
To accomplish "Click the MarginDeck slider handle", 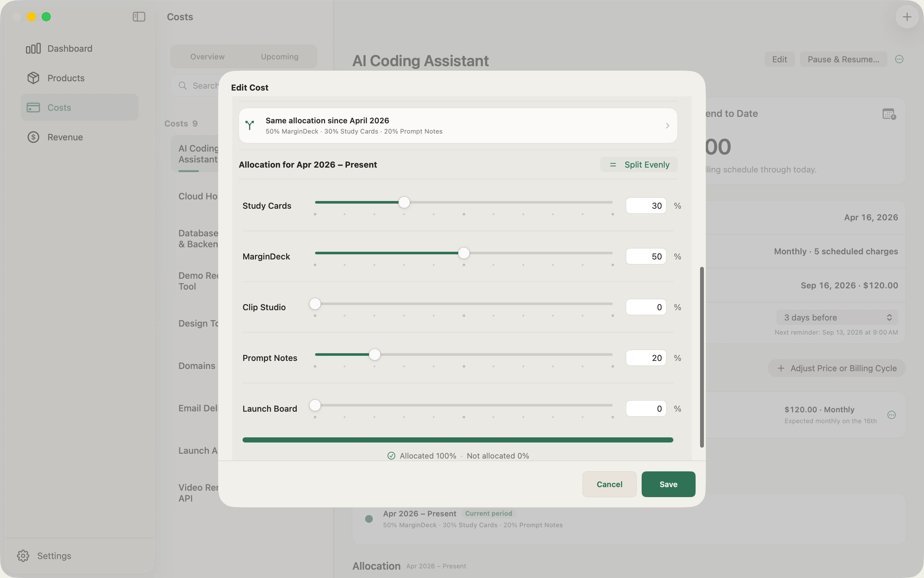I will (x=464, y=253).
